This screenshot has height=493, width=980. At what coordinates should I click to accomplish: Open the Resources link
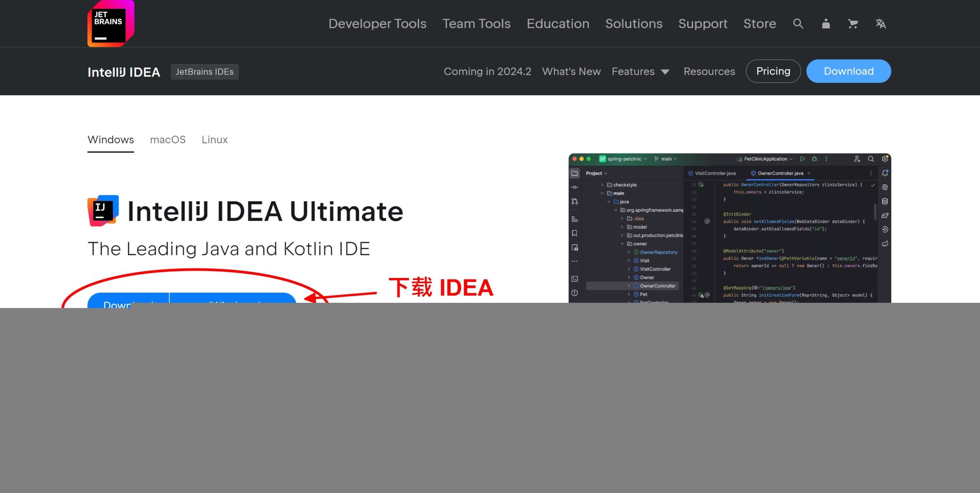click(x=709, y=72)
